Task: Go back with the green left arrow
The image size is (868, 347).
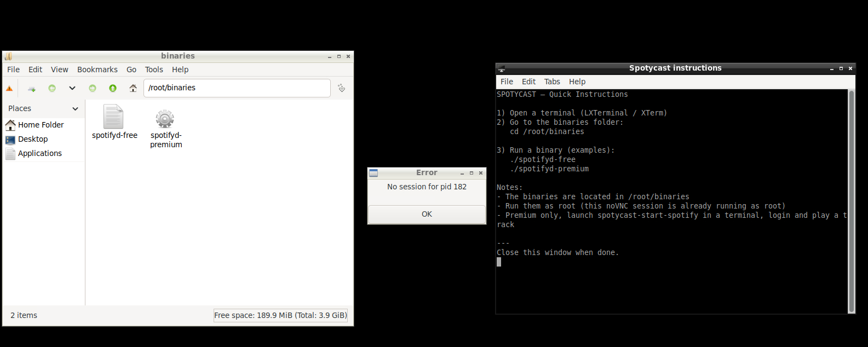Action: (52, 88)
